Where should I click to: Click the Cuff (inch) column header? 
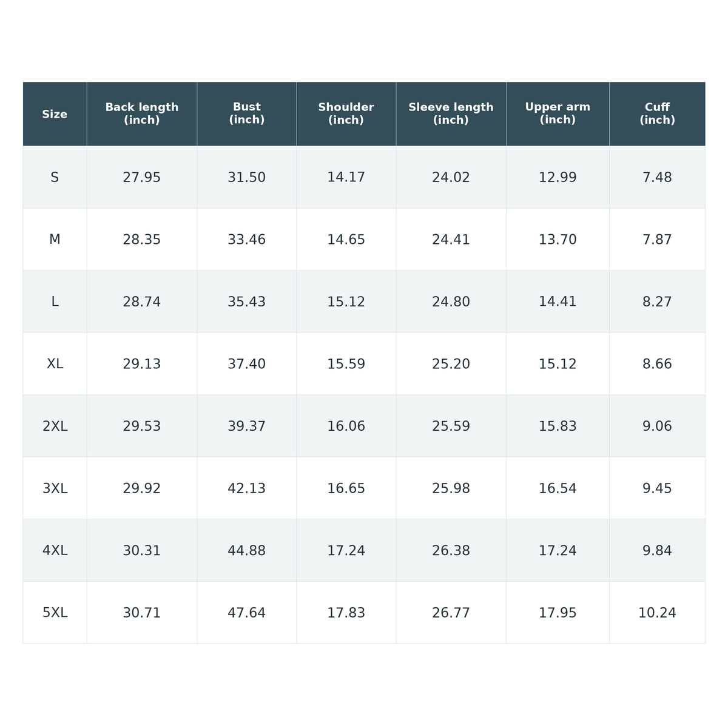[658, 114]
